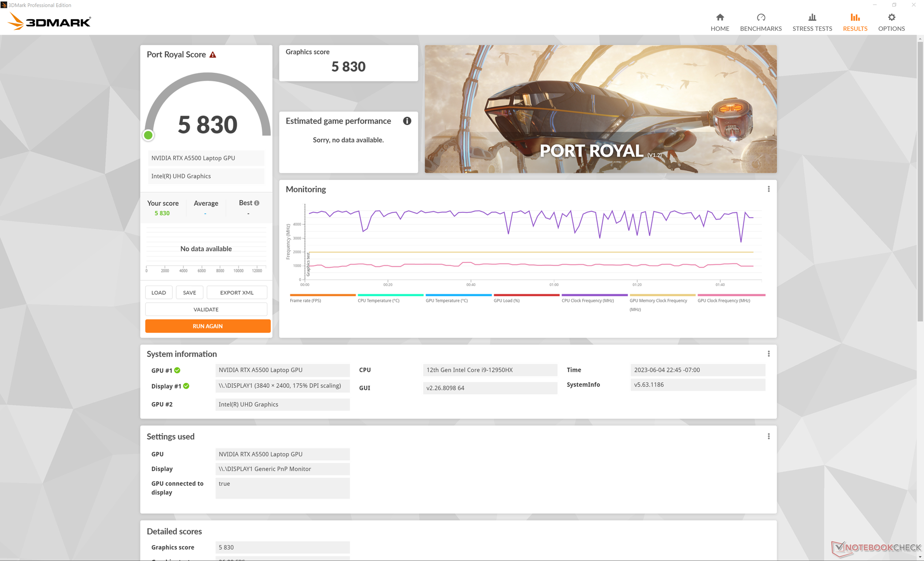The image size is (924, 561).
Task: Click the info icon next to Best
Action: [257, 203]
